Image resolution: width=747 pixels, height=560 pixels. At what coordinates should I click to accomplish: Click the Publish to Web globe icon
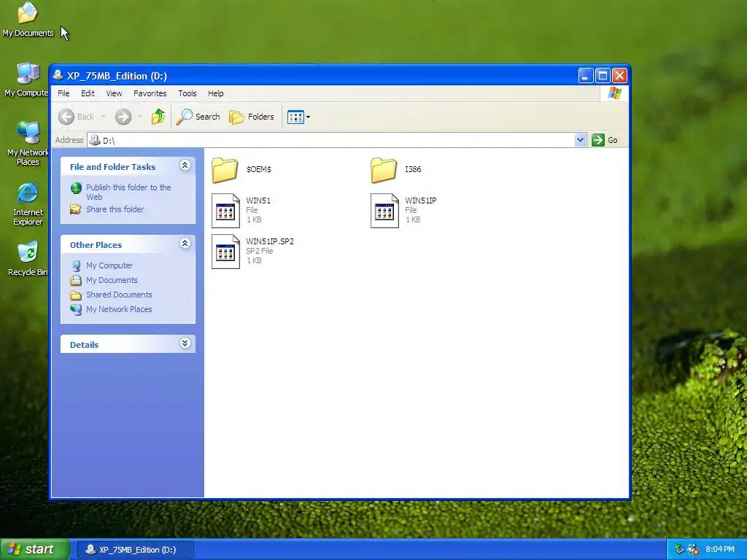(76, 188)
